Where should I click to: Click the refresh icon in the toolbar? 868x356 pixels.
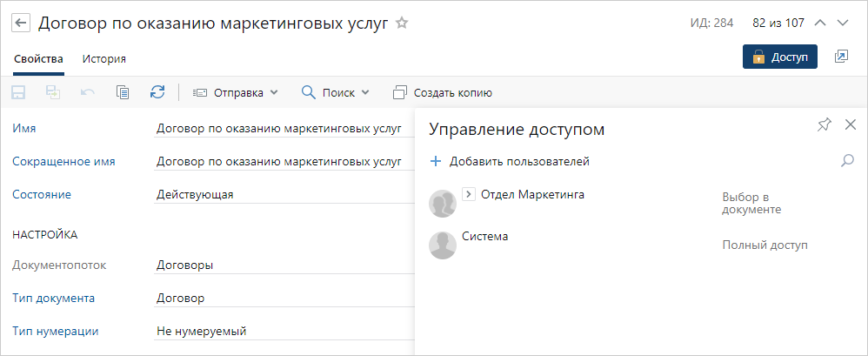(157, 92)
